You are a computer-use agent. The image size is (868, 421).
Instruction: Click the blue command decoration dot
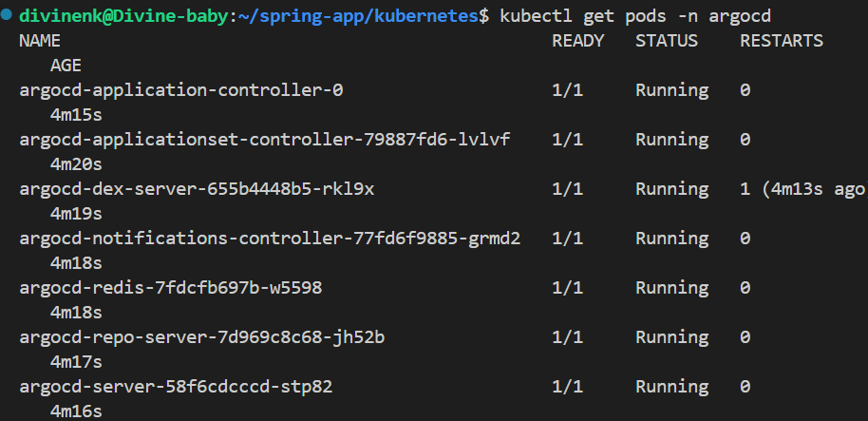7,16
